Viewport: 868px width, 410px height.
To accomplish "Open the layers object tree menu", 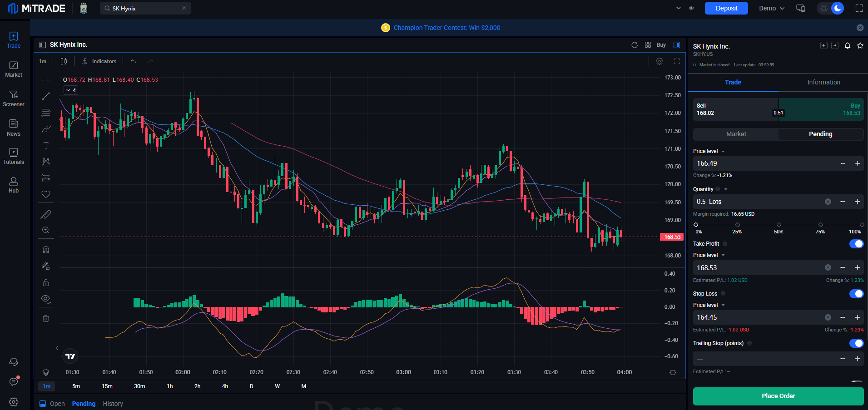I will pos(46,372).
